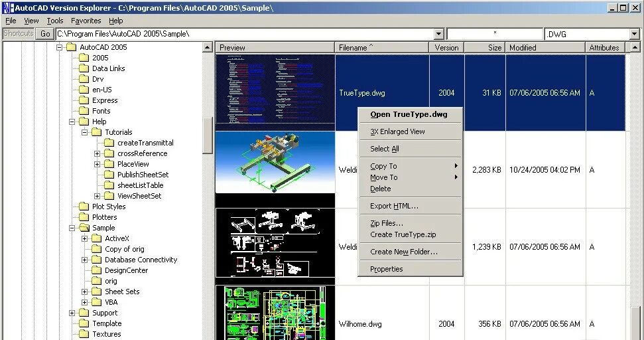Image resolution: width=644 pixels, height=340 pixels.
Task: Collapse the AutoCAD 2005 tree node
Action: pyautogui.click(x=59, y=47)
